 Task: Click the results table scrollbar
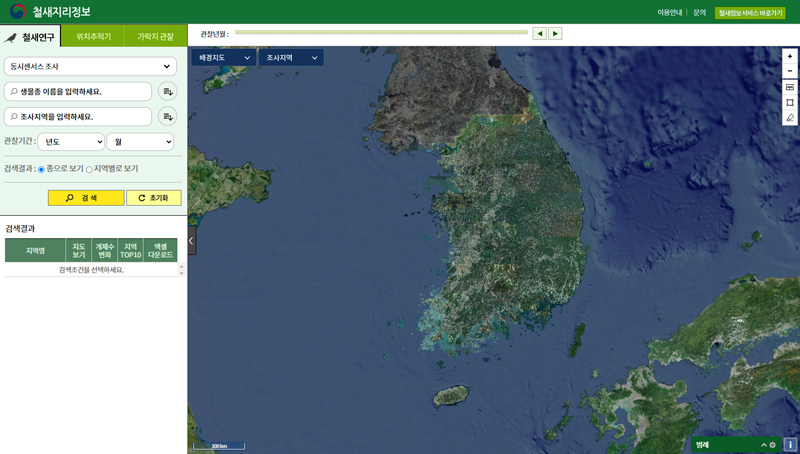click(x=181, y=270)
